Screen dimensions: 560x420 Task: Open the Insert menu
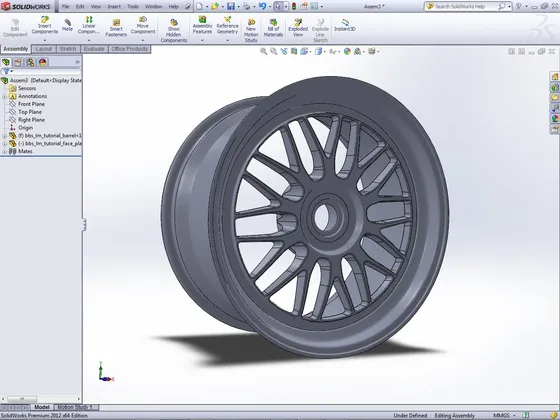tap(114, 6)
